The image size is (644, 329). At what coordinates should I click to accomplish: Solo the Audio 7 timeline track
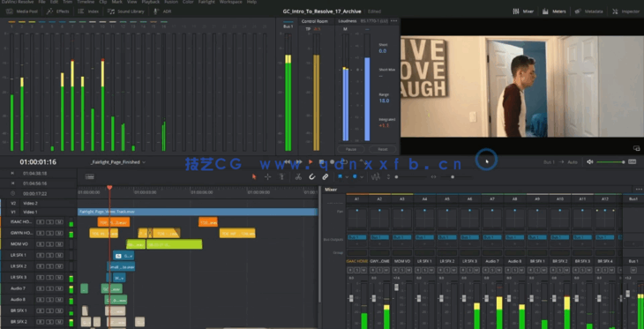pyautogui.click(x=49, y=288)
